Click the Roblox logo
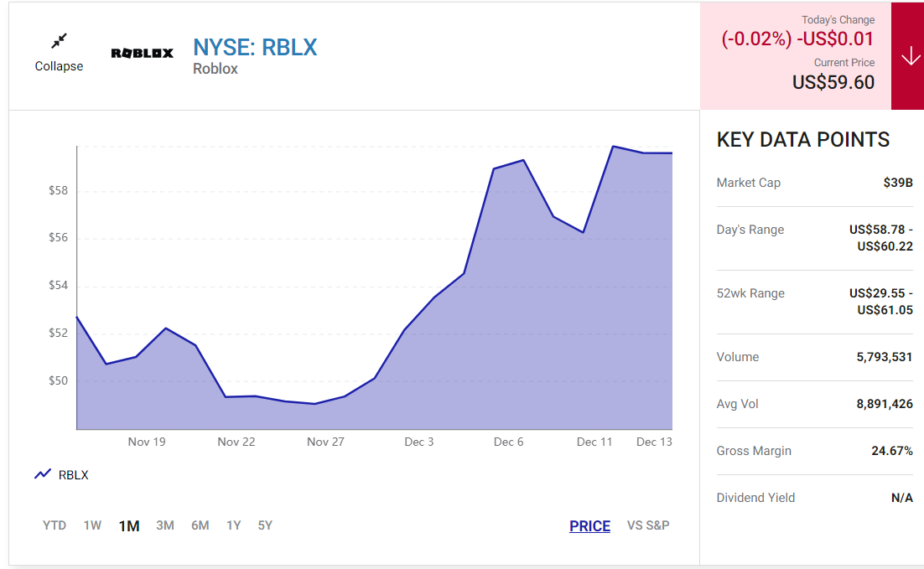This screenshot has height=569, width=924. pyautogui.click(x=142, y=54)
